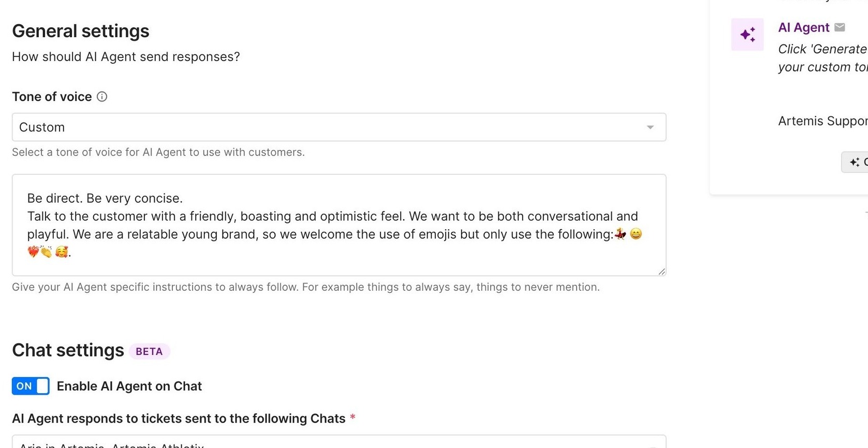Click the AI Agent name in preview

pyautogui.click(x=803, y=27)
